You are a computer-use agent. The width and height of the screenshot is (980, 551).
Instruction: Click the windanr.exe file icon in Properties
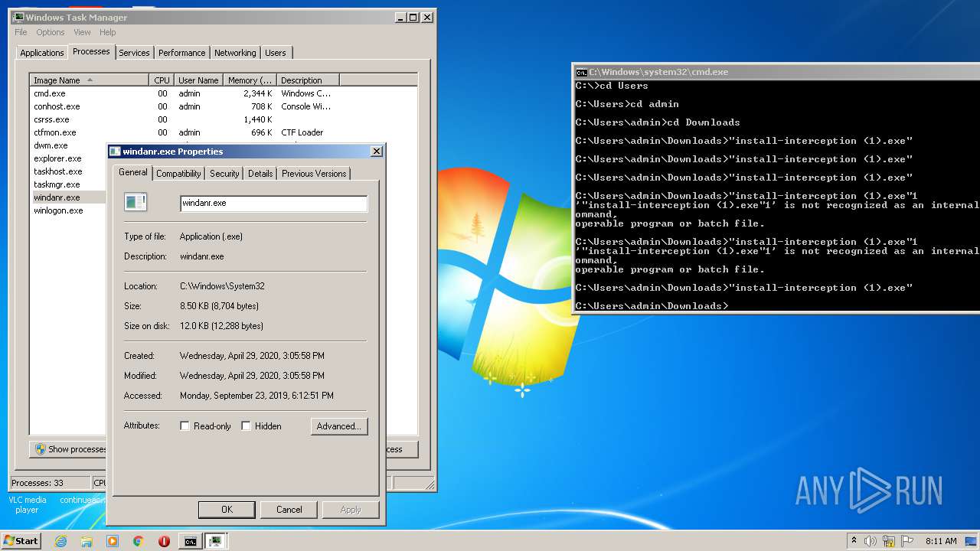pyautogui.click(x=136, y=202)
